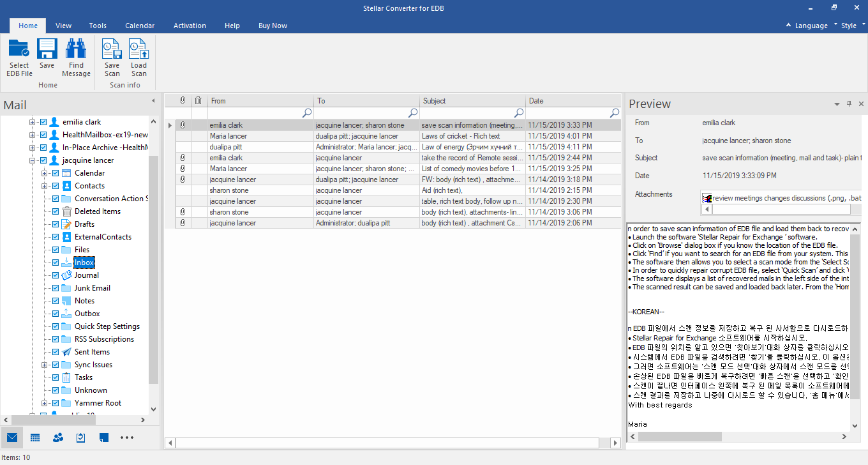Select the Aid (rich text) email row
This screenshot has width=868, height=465.
pyautogui.click(x=393, y=190)
